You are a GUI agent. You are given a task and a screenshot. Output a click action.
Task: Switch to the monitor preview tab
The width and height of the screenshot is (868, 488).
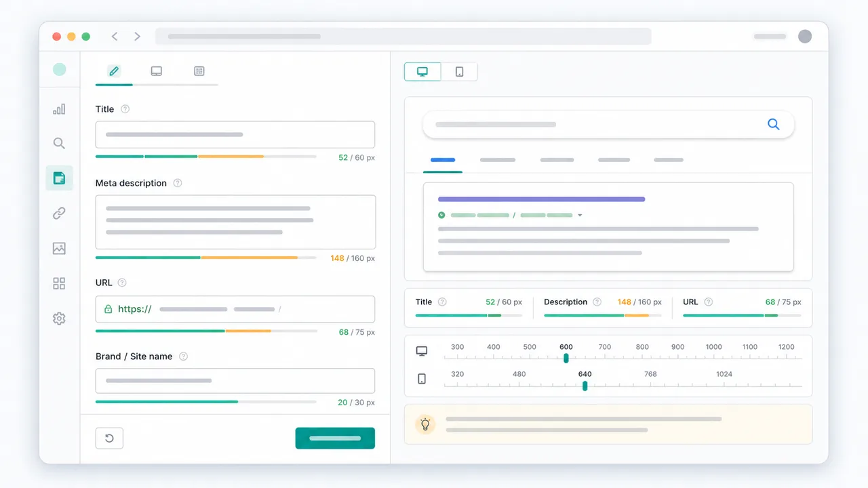click(x=156, y=71)
